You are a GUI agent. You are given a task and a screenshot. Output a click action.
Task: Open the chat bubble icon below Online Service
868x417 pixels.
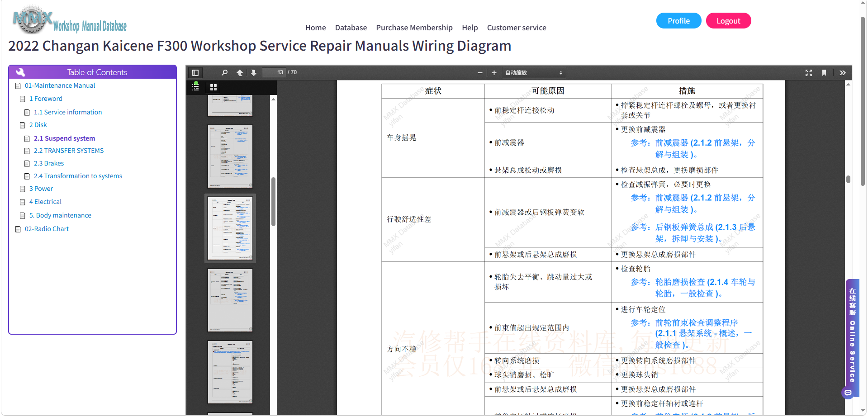tap(848, 393)
